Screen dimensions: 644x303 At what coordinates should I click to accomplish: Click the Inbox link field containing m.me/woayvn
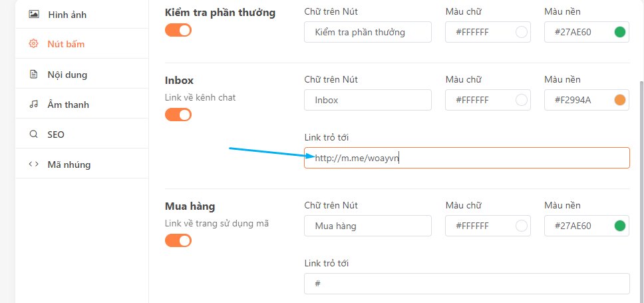[x=466, y=158]
